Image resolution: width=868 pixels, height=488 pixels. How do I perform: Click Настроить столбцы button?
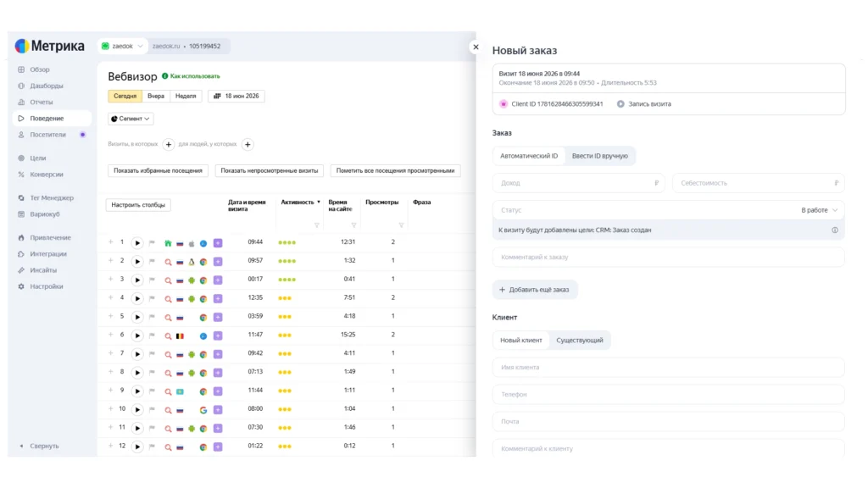[x=138, y=205]
